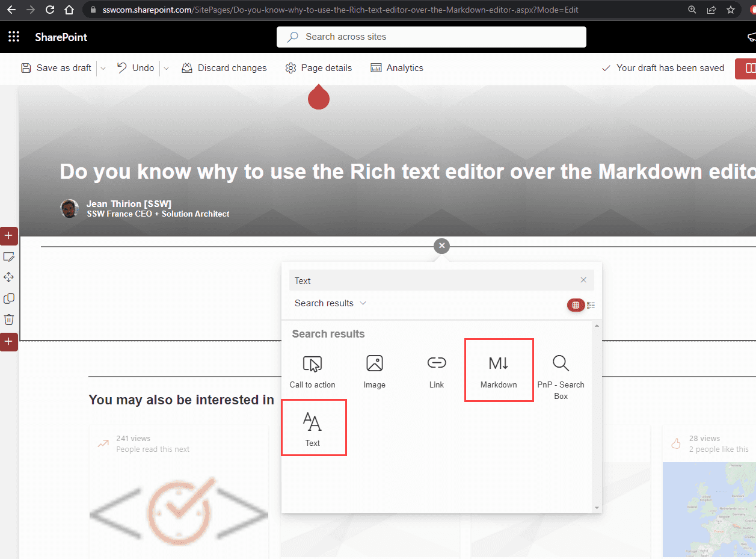Viewport: 756px width, 559px height.
Task: Open the Analytics panel
Action: [x=397, y=68]
